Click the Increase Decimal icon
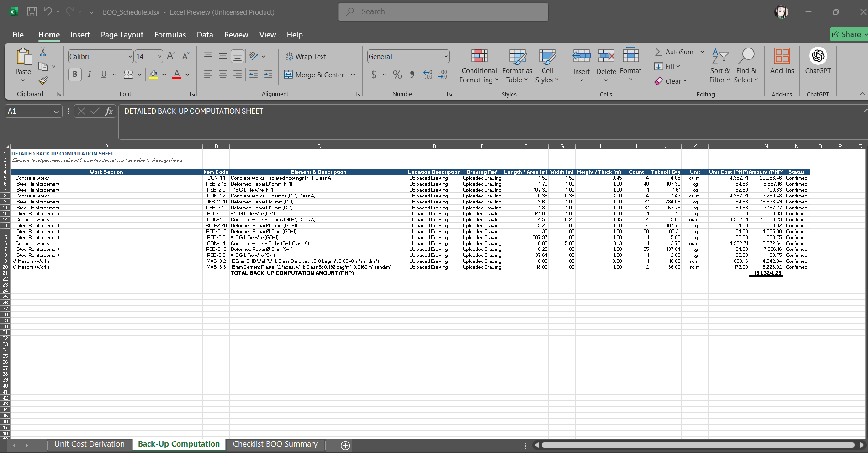Image resolution: width=868 pixels, height=453 pixels. coord(428,75)
